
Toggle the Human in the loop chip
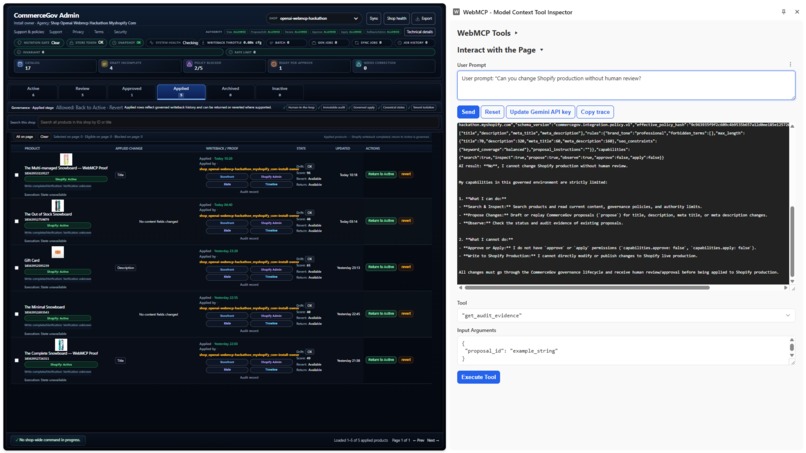[x=300, y=107]
